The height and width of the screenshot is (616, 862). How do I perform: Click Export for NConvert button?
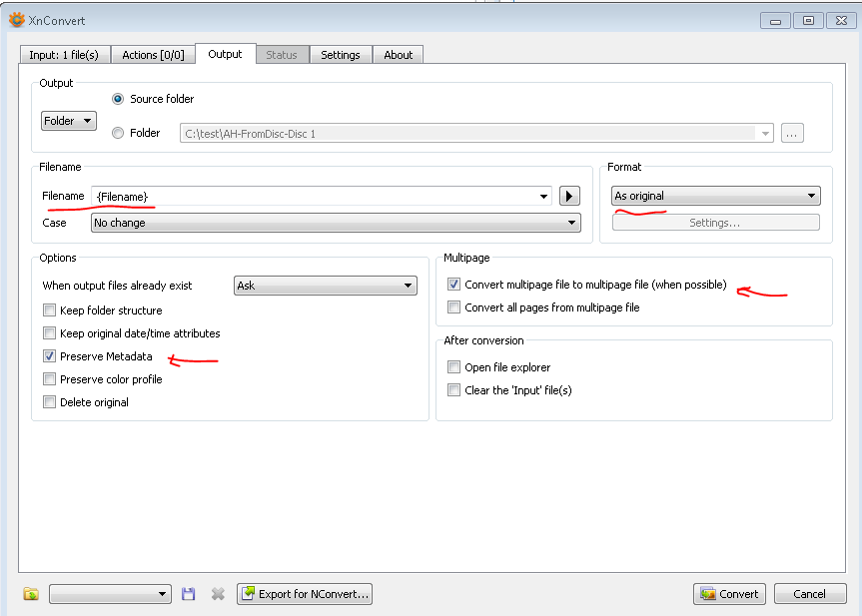pyautogui.click(x=305, y=594)
